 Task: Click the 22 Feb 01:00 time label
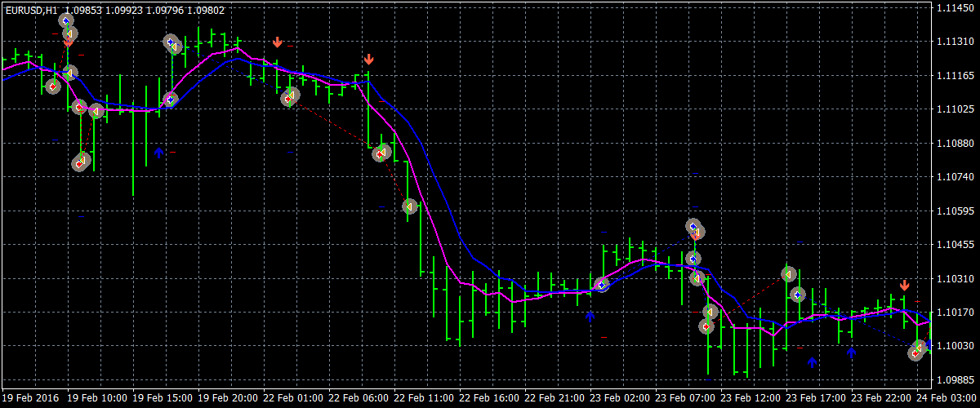(x=293, y=398)
